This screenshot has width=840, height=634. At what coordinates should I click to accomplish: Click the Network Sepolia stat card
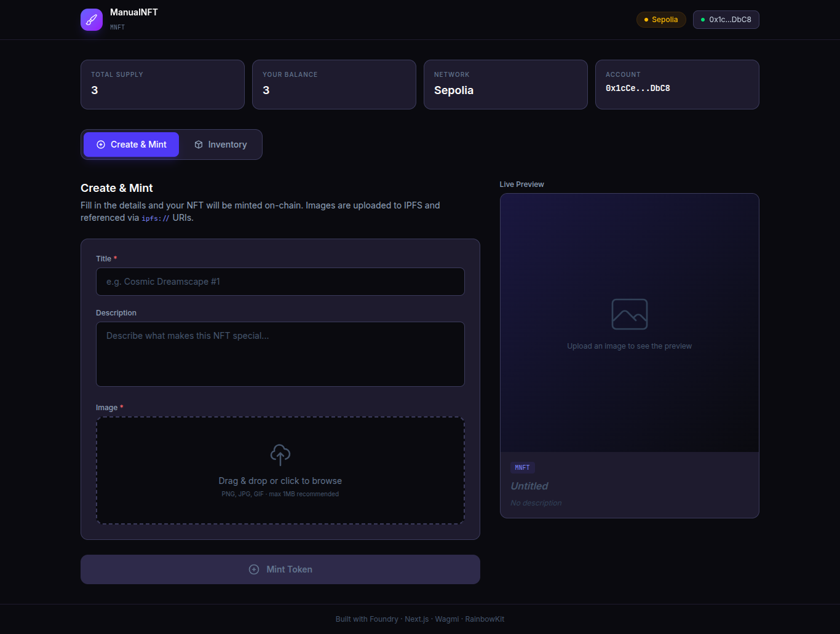coord(505,85)
